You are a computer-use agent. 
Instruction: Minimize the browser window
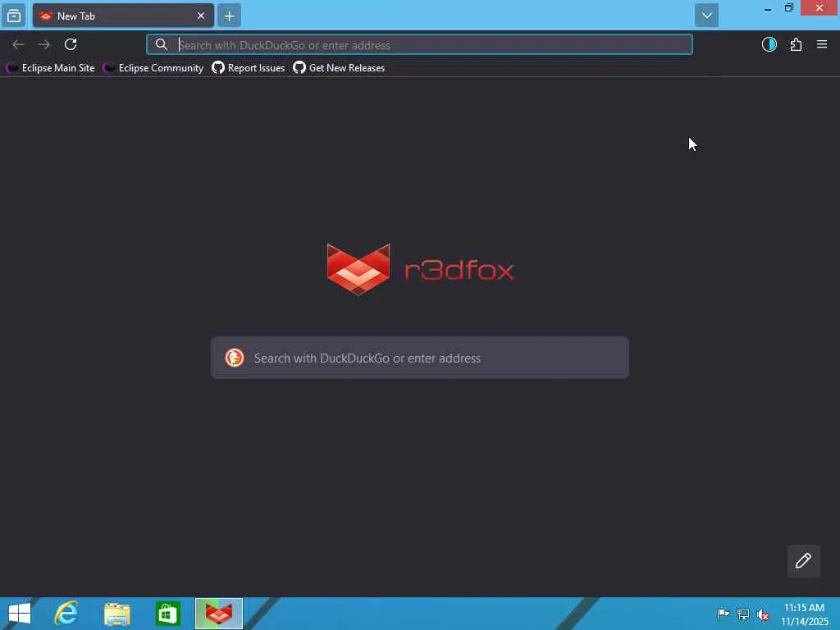[x=768, y=8]
